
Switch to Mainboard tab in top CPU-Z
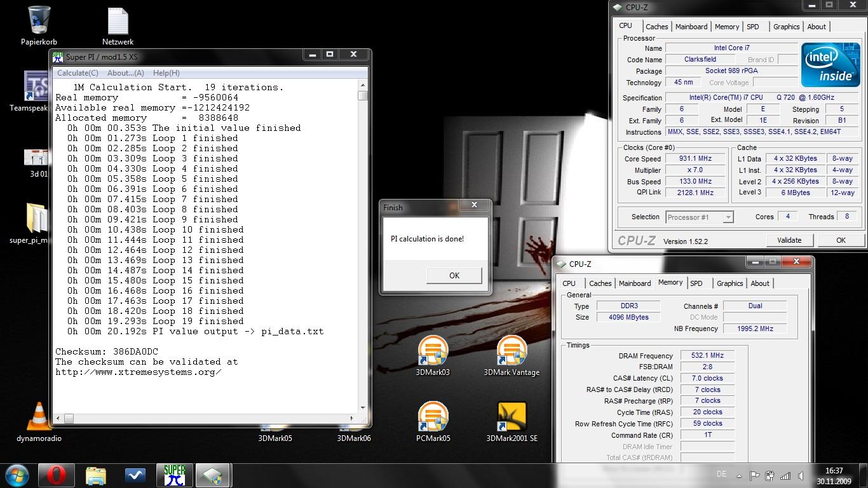point(691,27)
